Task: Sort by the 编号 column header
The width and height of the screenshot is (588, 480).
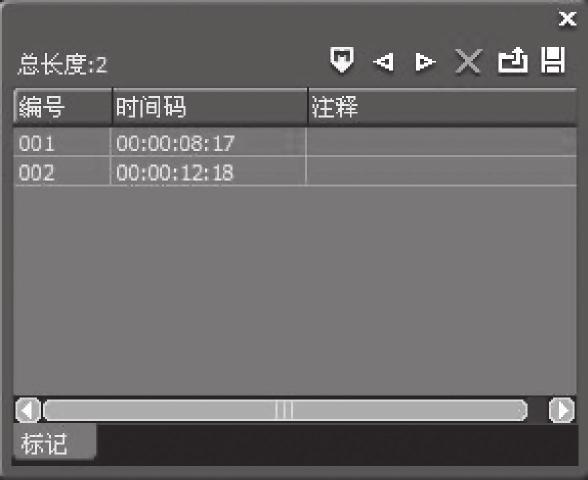Action: tap(63, 106)
